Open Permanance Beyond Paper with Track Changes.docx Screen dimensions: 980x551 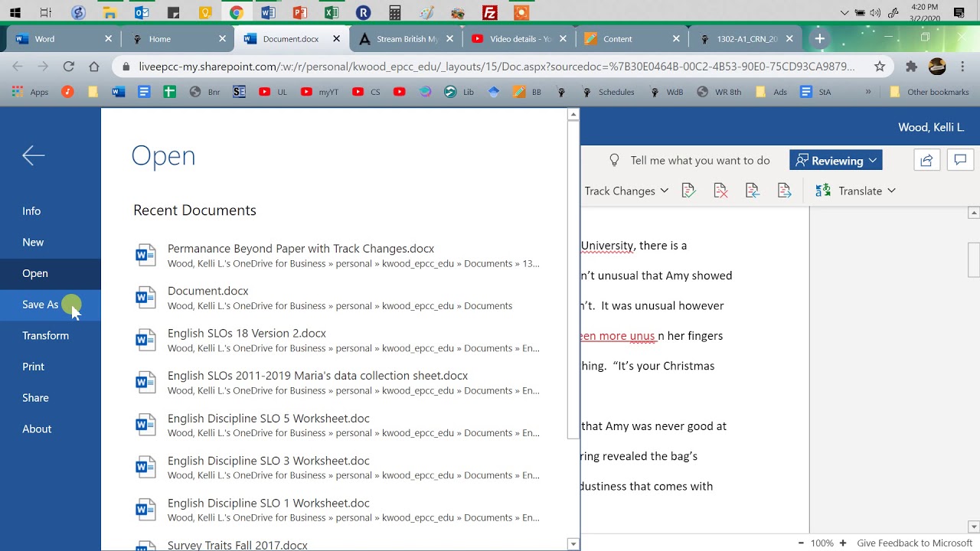point(337,256)
